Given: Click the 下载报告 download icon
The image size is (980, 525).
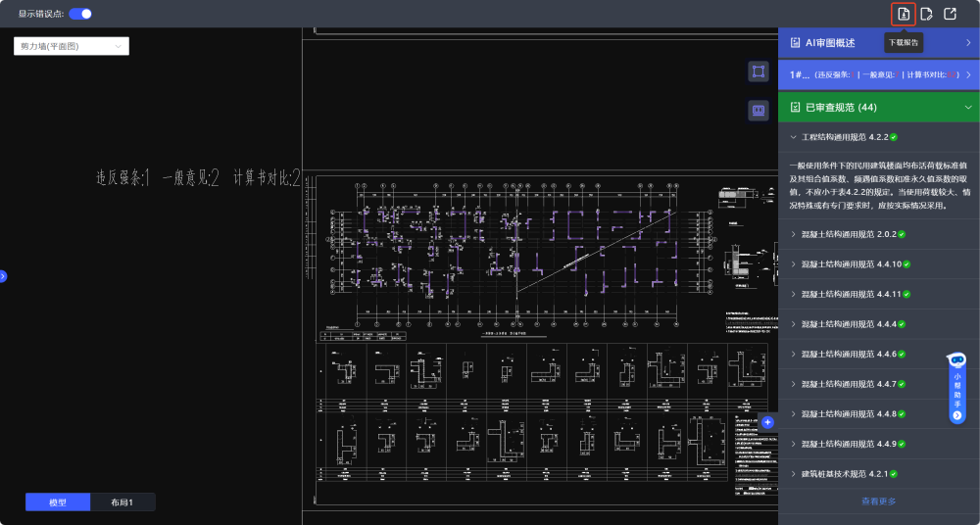Looking at the screenshot, I should [903, 14].
